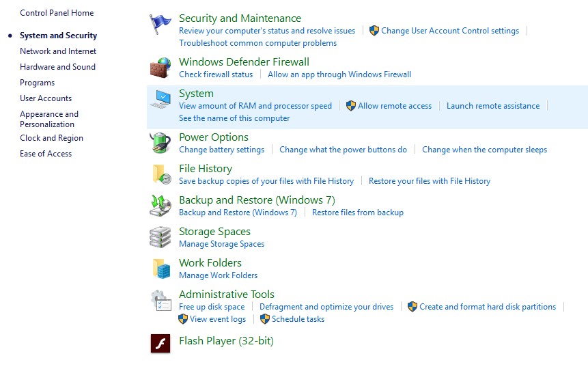Click the Administrative Tools gear icon
This screenshot has height=369, width=588.
coord(160,301)
